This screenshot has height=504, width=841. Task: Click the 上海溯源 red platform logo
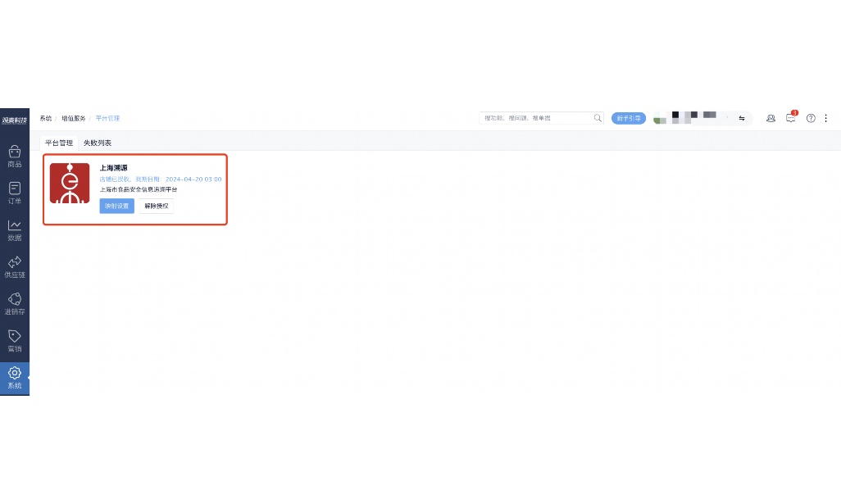[x=70, y=183]
